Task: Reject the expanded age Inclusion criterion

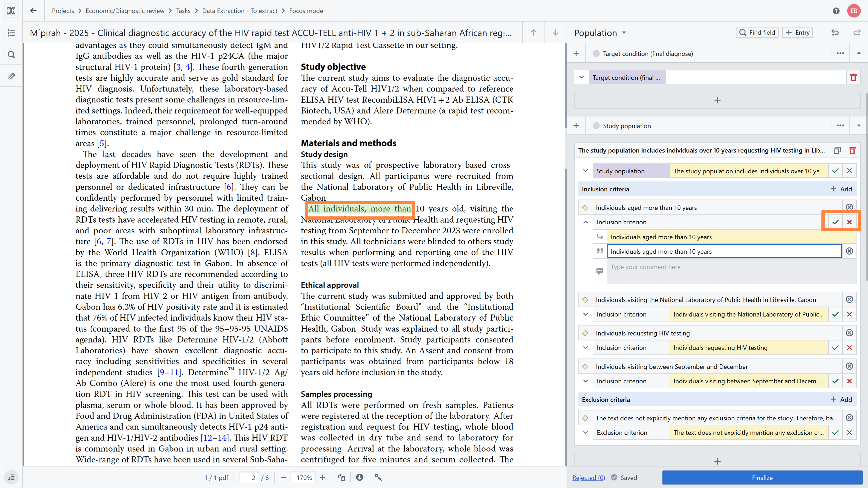Action: tap(849, 222)
